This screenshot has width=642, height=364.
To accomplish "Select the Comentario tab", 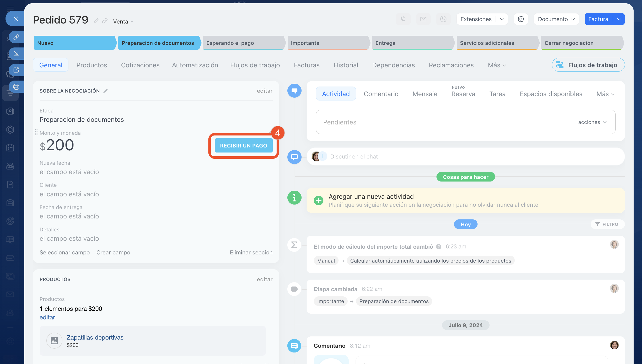I will click(x=381, y=94).
